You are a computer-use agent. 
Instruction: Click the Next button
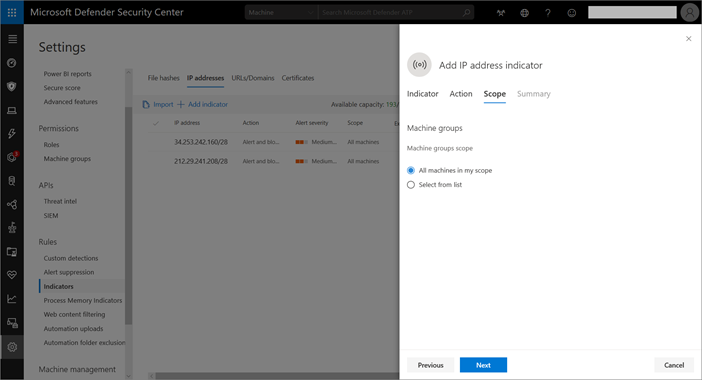click(x=483, y=365)
